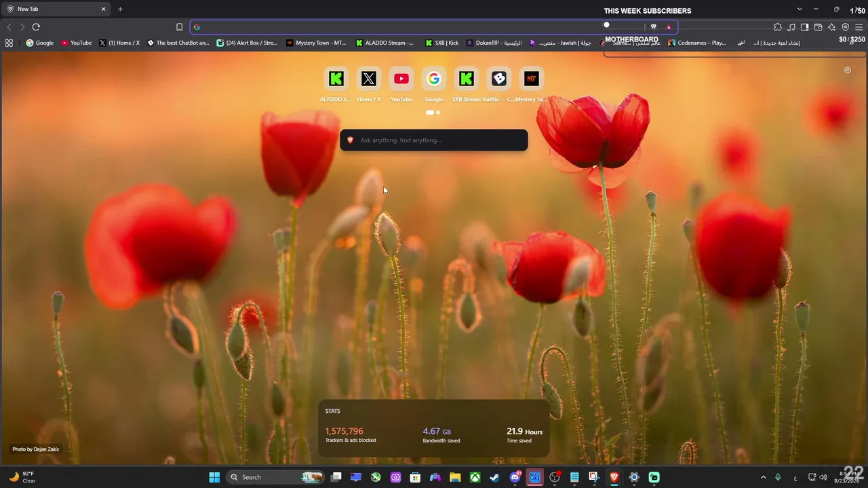Open Brave Rewards triangle icon in address bar
Viewport: 868px width, 488px height.
[x=669, y=27]
